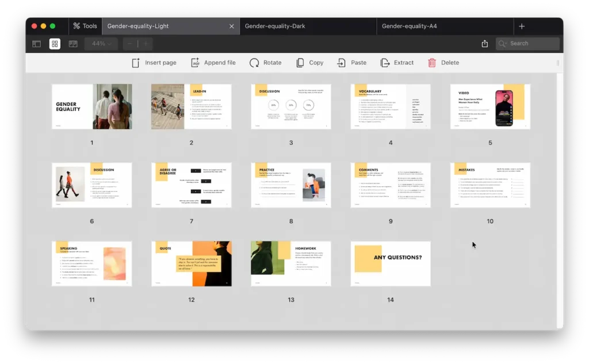This screenshot has height=364, width=589.
Task: Click the Insert page icon
Action: 136,63
